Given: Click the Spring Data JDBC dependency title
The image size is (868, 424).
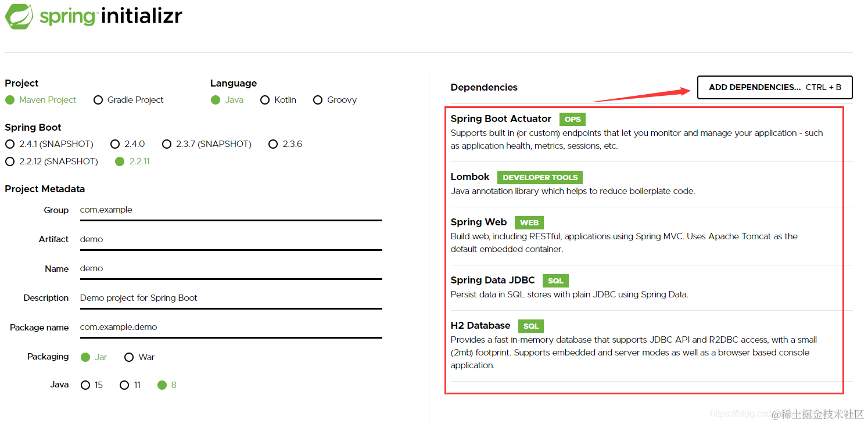Looking at the screenshot, I should click(x=493, y=280).
